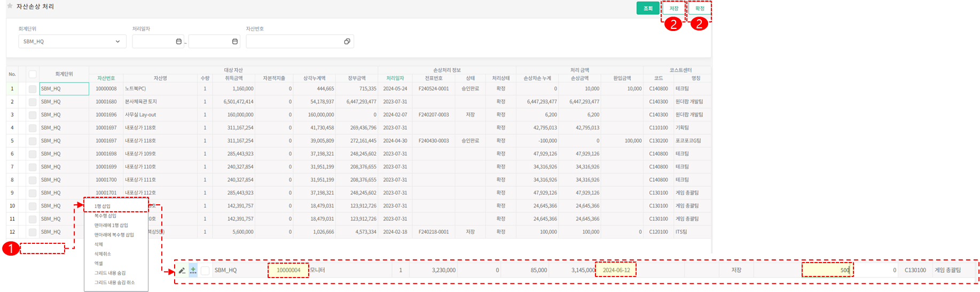Click the 저장 save button
Viewport: 980px width, 292px height.
(674, 9)
